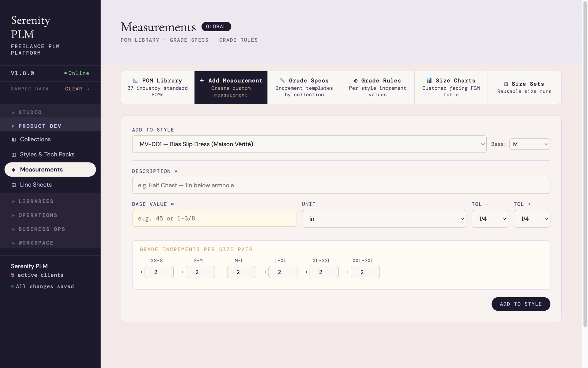Click the Measurements page heading
588x368 pixels.
158,27
